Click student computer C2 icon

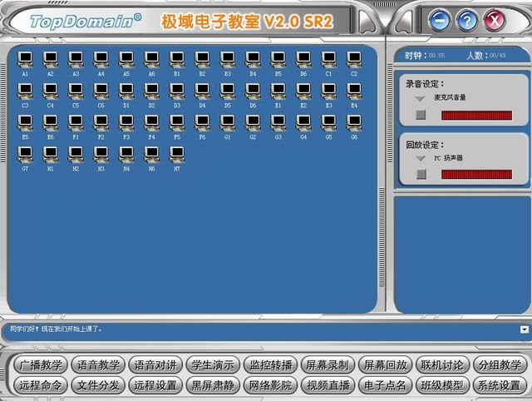(354, 60)
